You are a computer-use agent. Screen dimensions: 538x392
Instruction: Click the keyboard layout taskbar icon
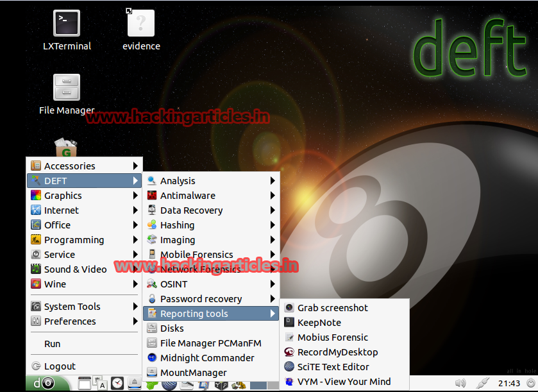point(100,384)
